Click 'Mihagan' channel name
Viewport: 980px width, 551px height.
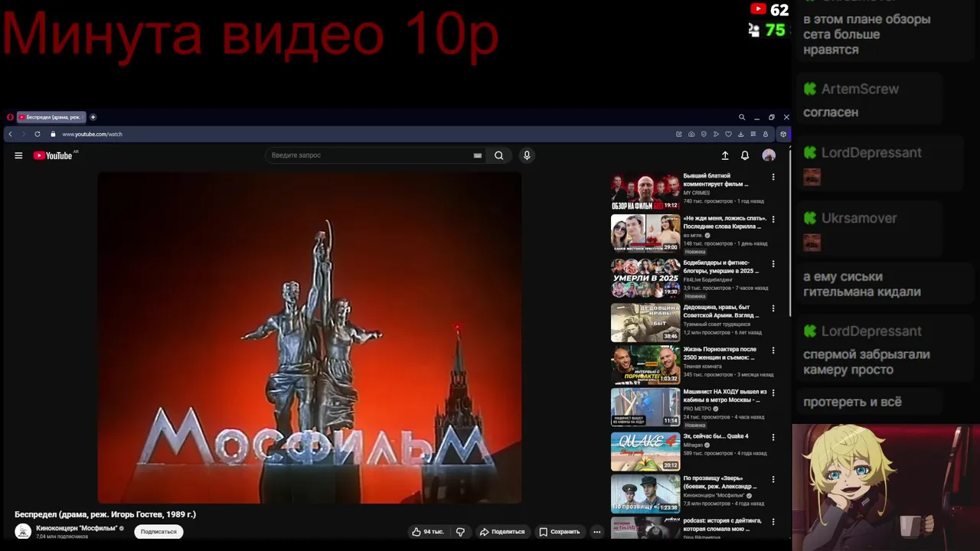[x=693, y=445]
